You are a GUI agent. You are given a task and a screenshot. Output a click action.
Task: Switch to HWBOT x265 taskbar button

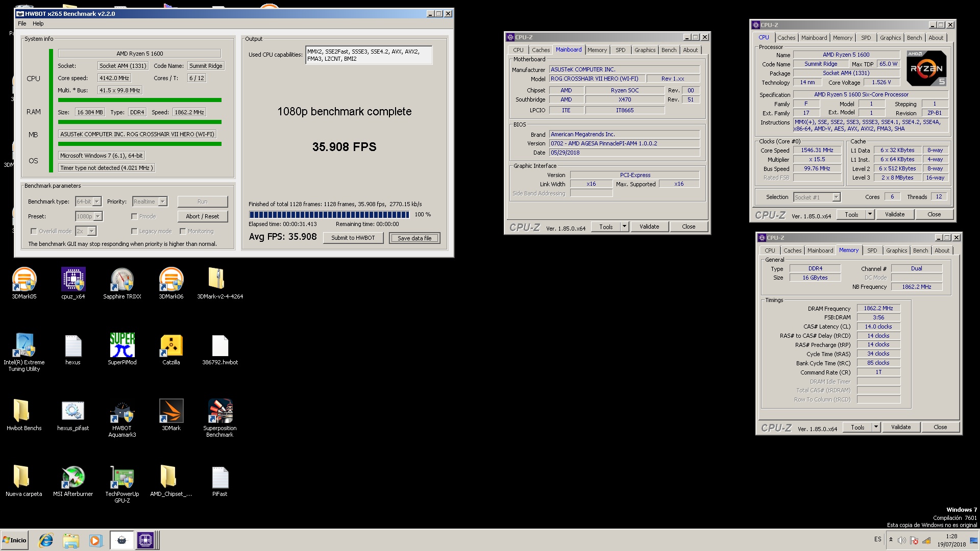pos(121,540)
